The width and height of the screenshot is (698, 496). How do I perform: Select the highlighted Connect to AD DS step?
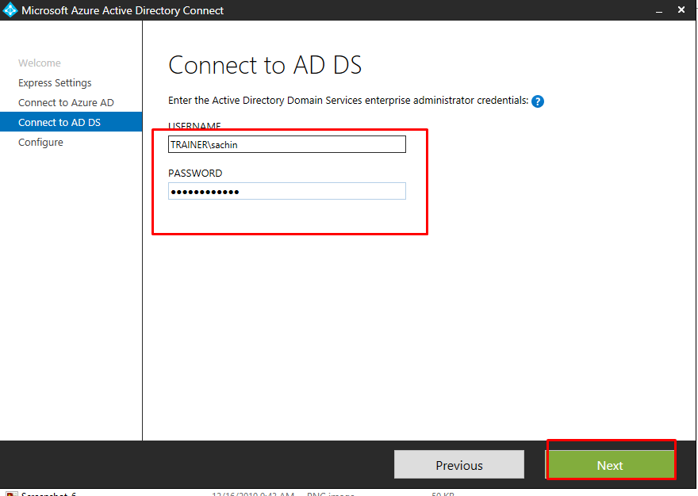tap(59, 122)
